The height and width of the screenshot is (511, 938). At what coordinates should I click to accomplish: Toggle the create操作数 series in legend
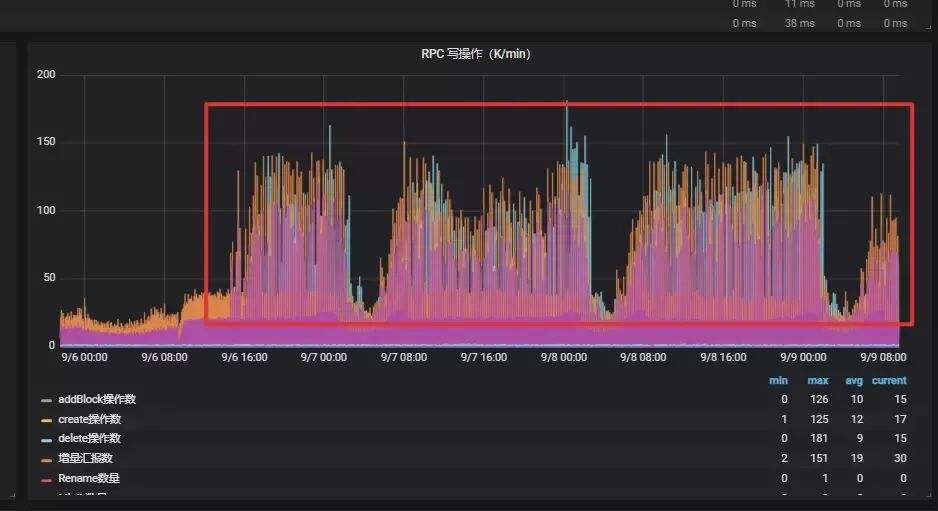(89, 419)
